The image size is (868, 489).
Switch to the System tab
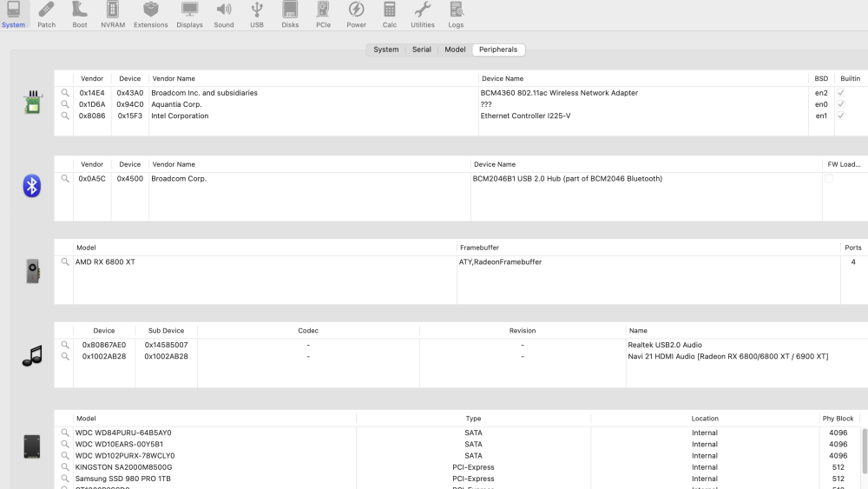[x=386, y=50]
